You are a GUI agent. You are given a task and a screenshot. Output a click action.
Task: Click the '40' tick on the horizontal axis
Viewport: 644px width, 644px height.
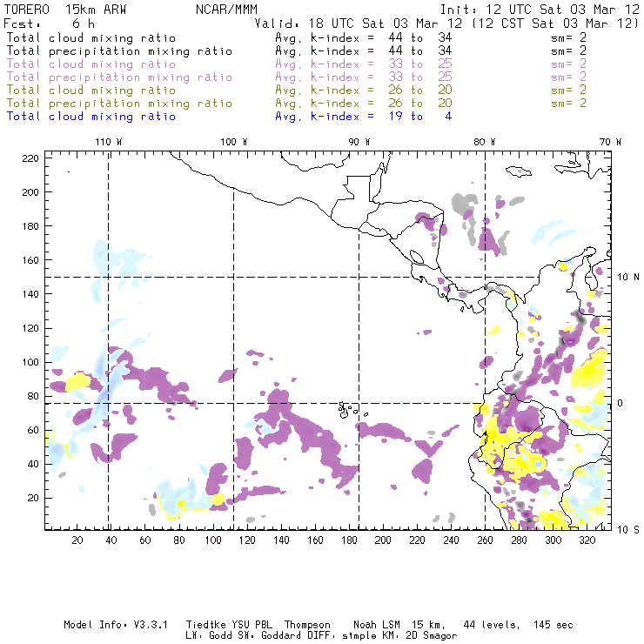pos(111,540)
